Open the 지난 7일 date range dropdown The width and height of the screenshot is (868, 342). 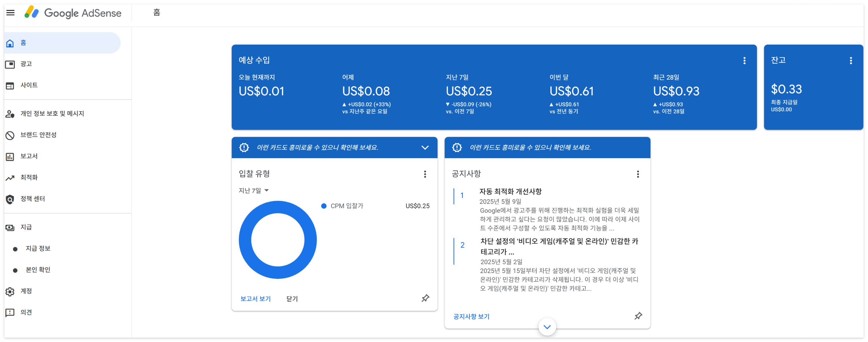254,191
